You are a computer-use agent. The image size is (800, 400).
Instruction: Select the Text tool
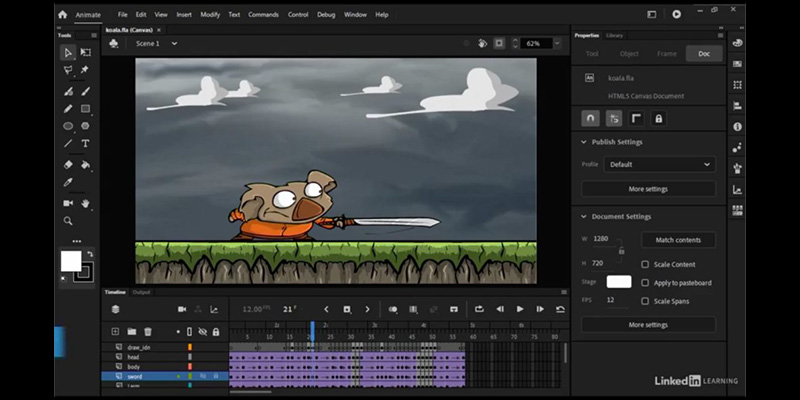pyautogui.click(x=86, y=144)
